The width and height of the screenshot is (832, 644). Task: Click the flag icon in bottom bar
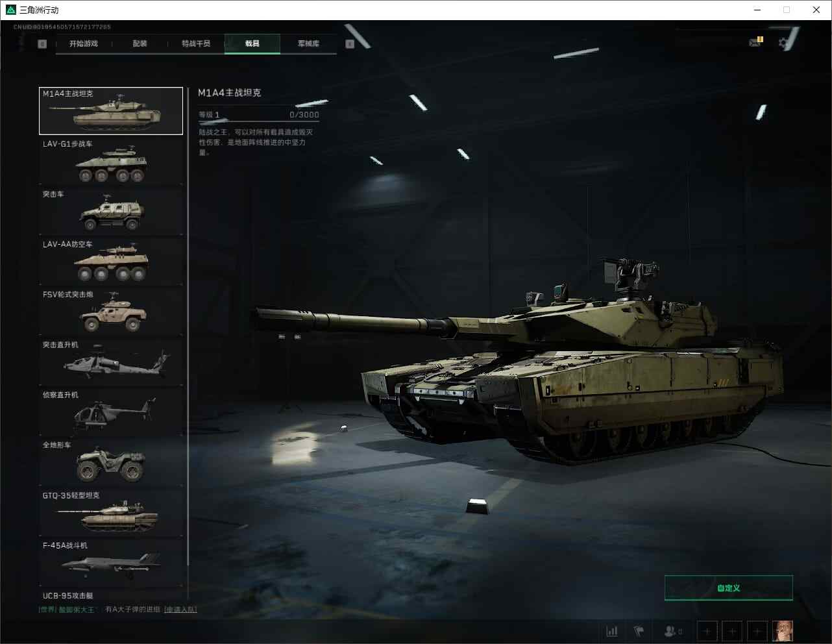[x=639, y=631]
